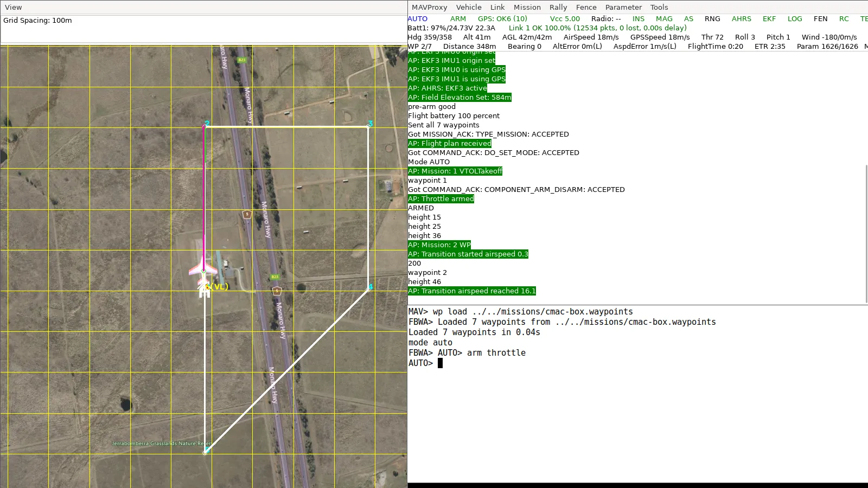
Task: Click the white home marker below the aircraft
Action: tap(205, 292)
